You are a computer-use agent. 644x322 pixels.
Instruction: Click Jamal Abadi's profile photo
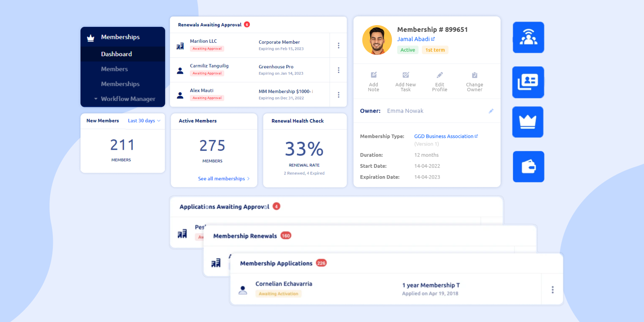(377, 40)
